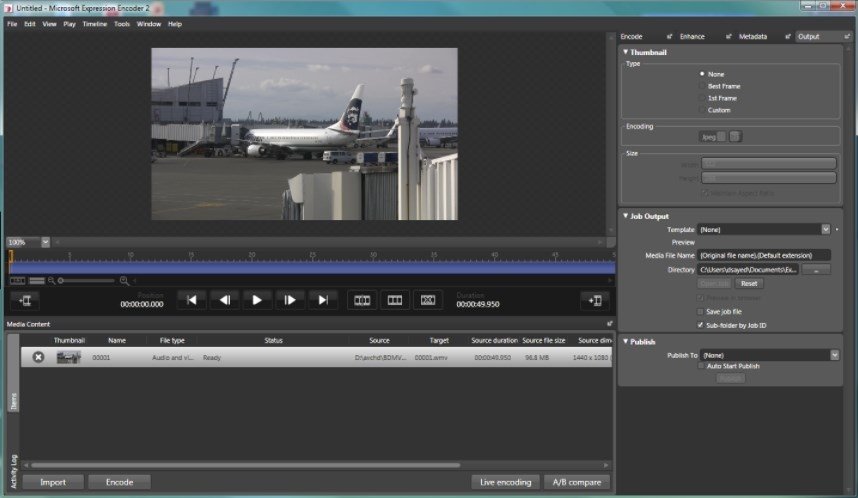The height and width of the screenshot is (498, 858).
Task: Switch to the Enhance tab
Action: [x=692, y=37]
